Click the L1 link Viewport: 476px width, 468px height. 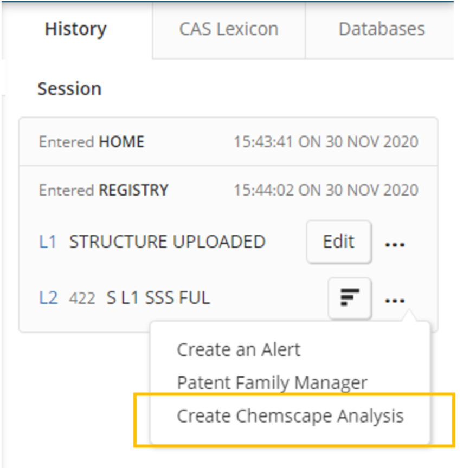[48, 242]
